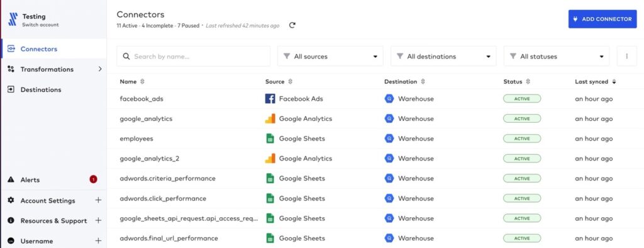Click Warehouse text in adwords.click_performance row
644x248 pixels.
416,198
